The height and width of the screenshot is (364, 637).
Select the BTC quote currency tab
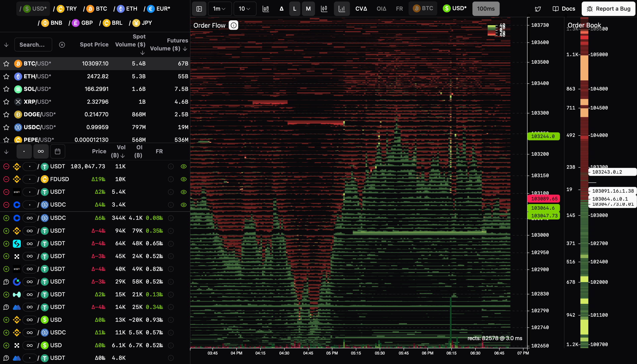click(95, 9)
